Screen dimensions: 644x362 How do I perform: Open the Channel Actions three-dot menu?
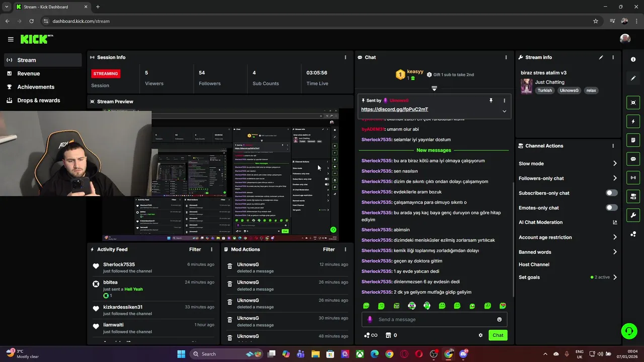[613, 146]
